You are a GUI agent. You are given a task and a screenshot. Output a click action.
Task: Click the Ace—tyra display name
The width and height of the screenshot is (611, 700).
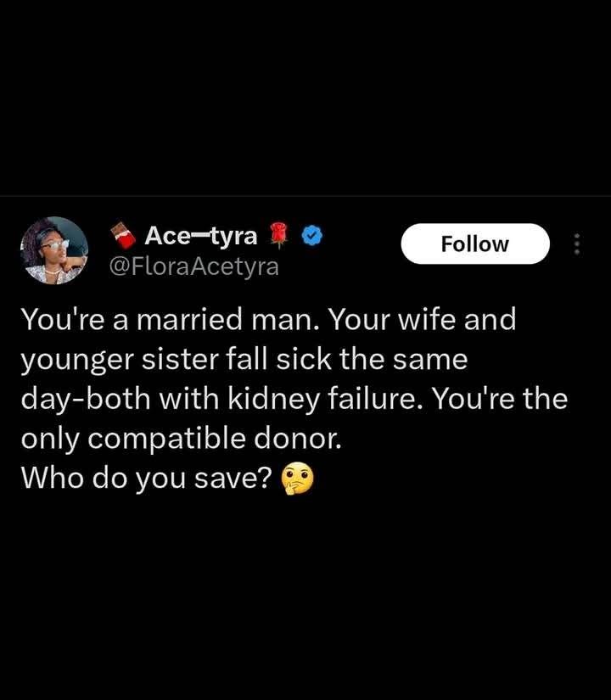coord(201,235)
